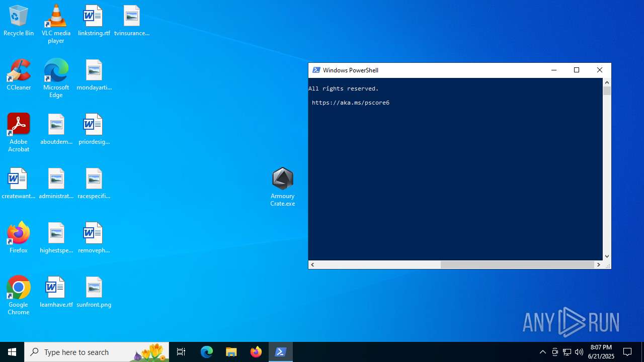The height and width of the screenshot is (362, 644).
Task: Click the PowerShell scroll right arrow
Action: (x=599, y=264)
